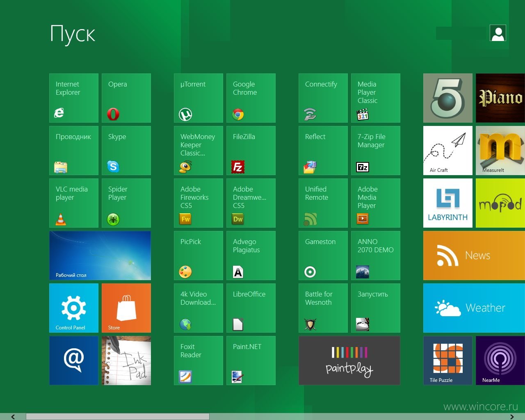Open WebMoney Keeper Classic tile
This screenshot has width=525, height=420.
coord(199,151)
